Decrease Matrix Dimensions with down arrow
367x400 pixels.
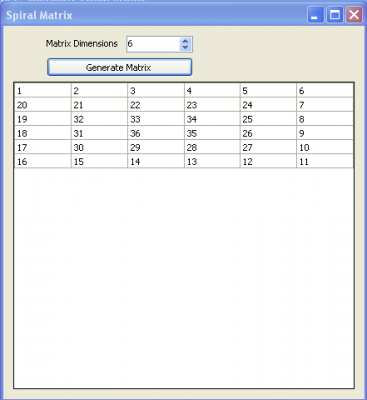pyautogui.click(x=185, y=47)
